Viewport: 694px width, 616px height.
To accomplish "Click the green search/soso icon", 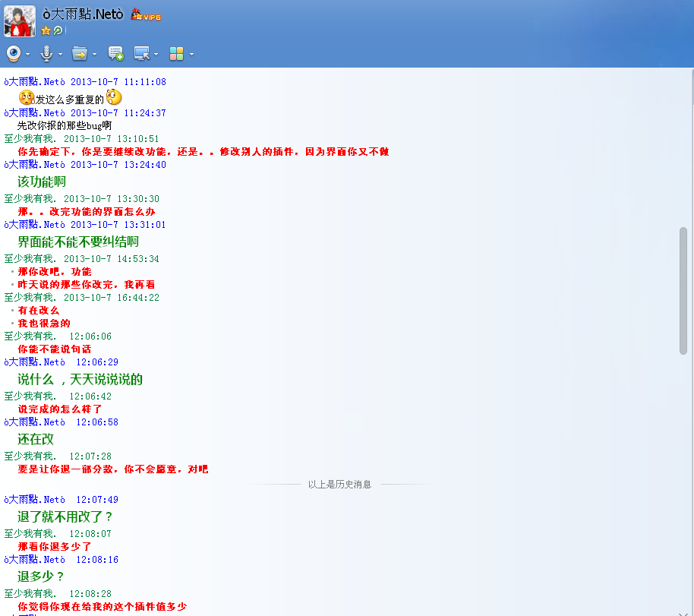I will [58, 30].
